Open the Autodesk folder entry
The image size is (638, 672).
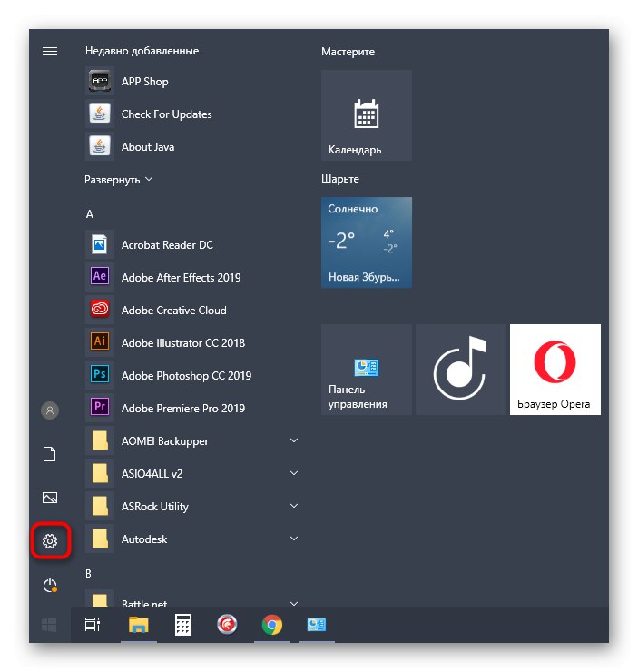click(191, 539)
